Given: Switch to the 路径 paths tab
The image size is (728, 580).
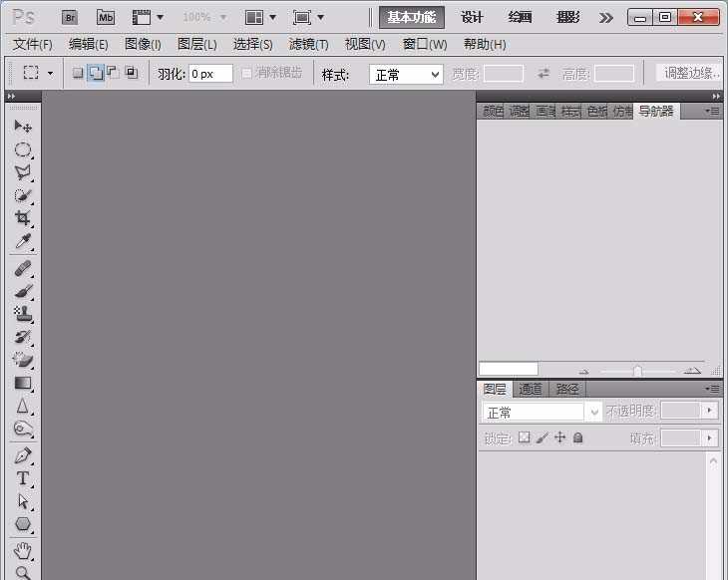Looking at the screenshot, I should coord(566,389).
